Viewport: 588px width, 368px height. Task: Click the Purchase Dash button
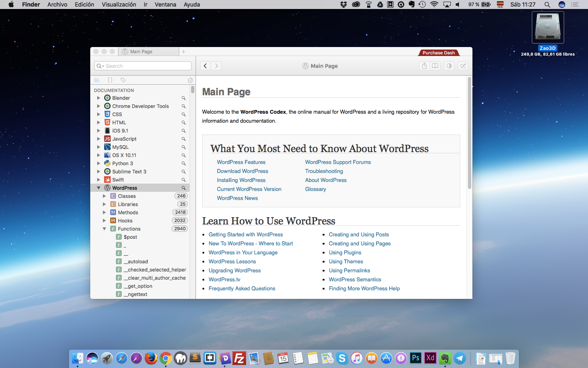439,53
